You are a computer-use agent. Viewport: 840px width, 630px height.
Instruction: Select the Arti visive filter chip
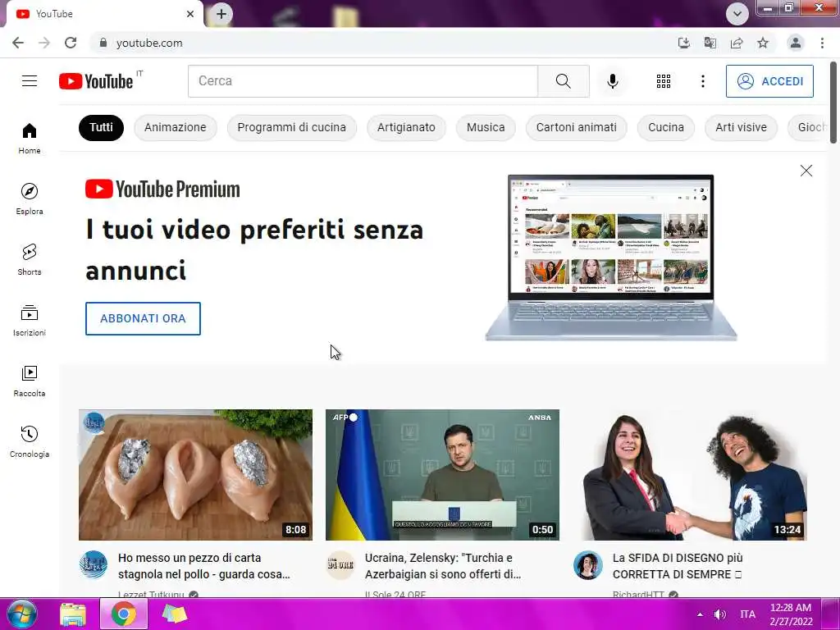(741, 127)
